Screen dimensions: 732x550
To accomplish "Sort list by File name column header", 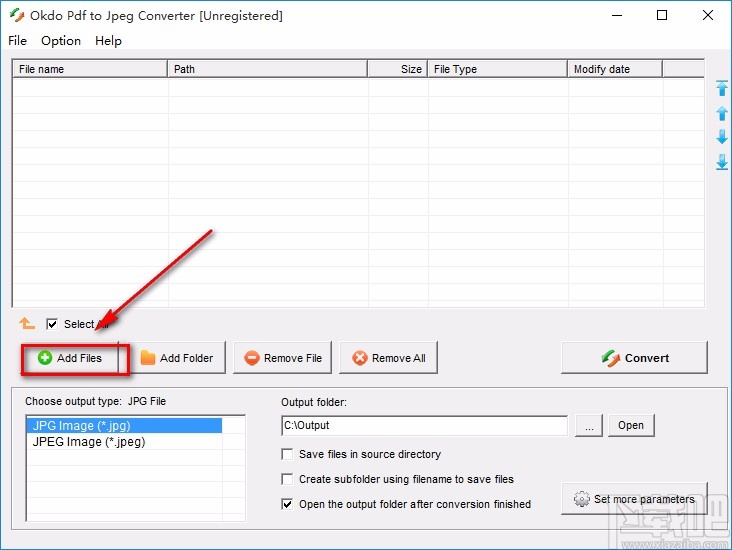I will tap(90, 69).
